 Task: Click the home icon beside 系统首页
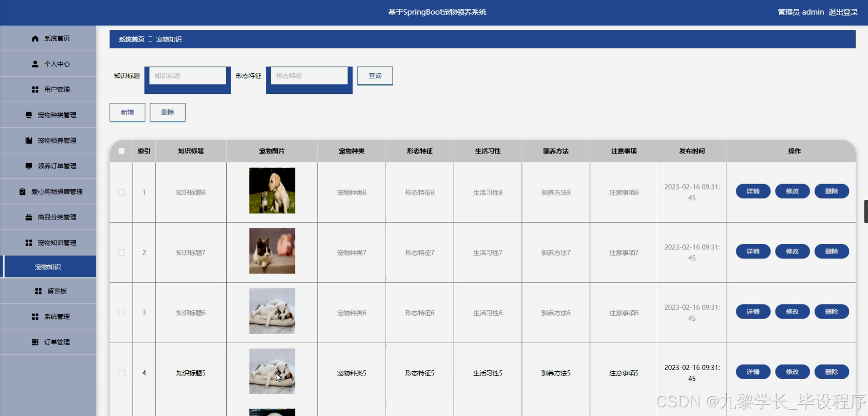coord(35,39)
